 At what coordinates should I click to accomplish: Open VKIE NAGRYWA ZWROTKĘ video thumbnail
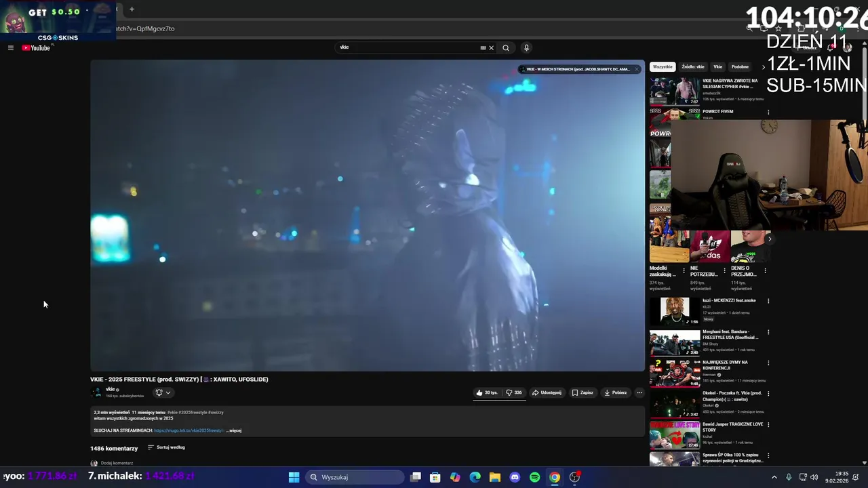click(x=675, y=91)
